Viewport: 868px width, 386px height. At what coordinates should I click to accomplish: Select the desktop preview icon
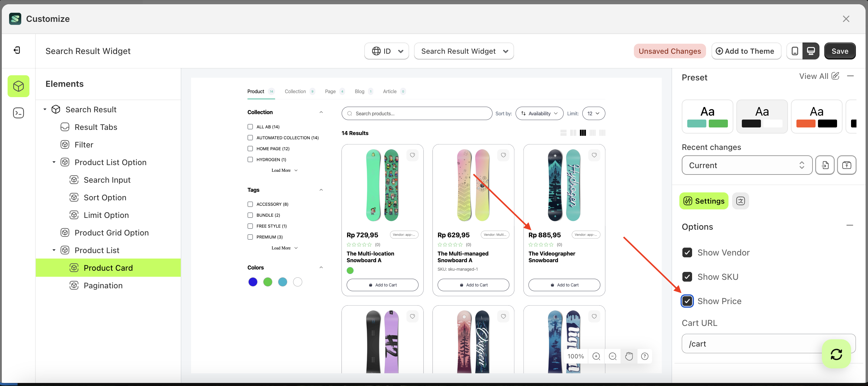811,51
